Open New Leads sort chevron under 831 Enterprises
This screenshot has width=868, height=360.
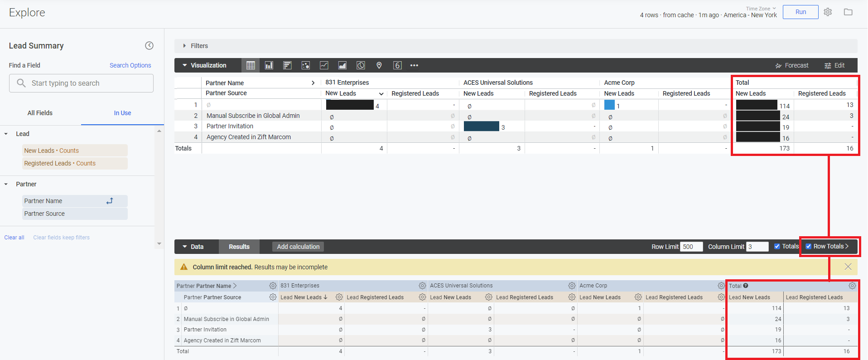(381, 94)
